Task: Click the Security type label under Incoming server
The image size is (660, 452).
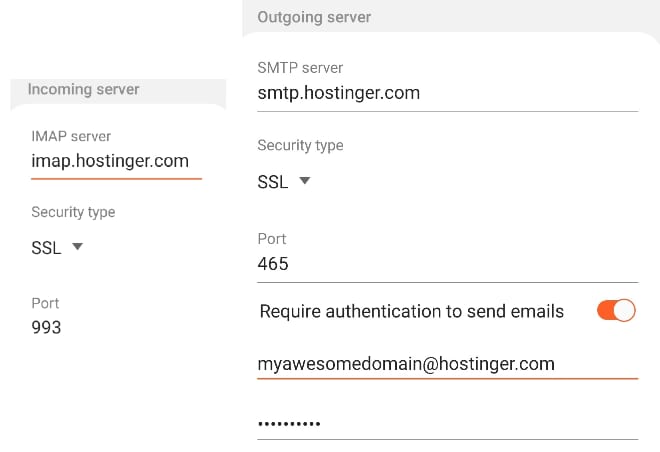Action: pyautogui.click(x=73, y=212)
